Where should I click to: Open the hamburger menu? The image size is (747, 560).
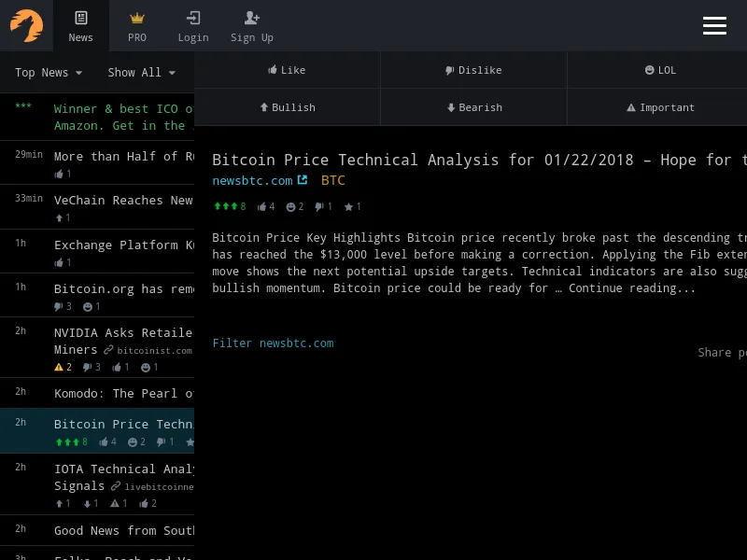click(714, 26)
